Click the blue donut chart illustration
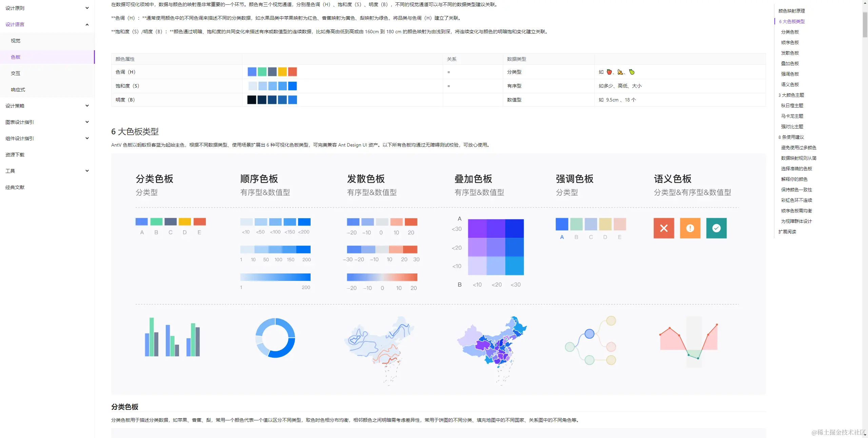The height and width of the screenshot is (438, 868). coord(275,338)
